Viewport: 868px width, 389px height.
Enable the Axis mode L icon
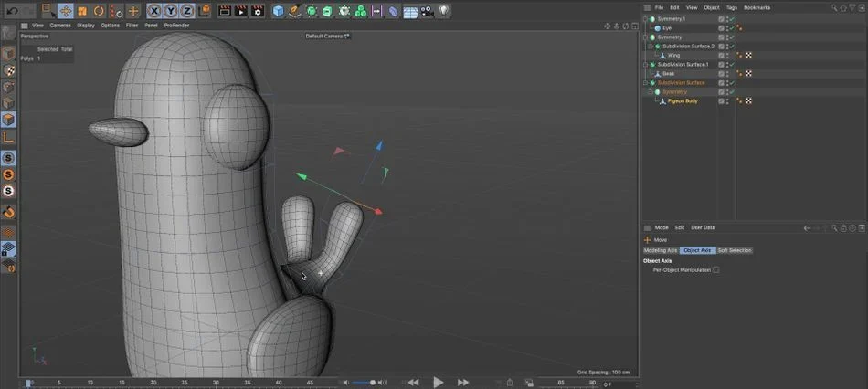(x=8, y=137)
